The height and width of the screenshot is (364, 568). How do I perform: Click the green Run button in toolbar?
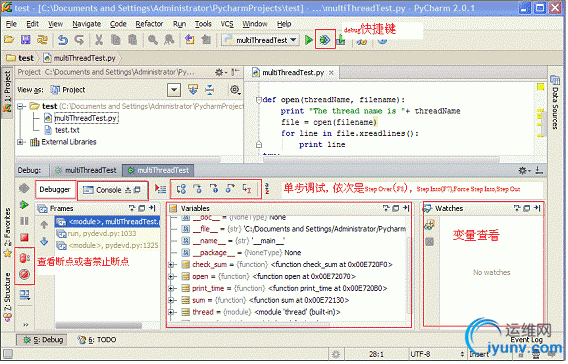pyautogui.click(x=309, y=40)
